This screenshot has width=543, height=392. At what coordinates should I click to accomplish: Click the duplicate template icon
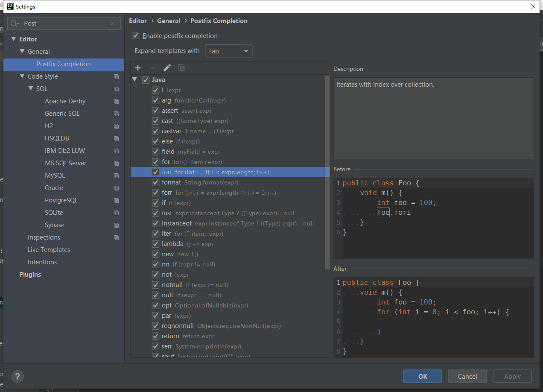tap(181, 68)
